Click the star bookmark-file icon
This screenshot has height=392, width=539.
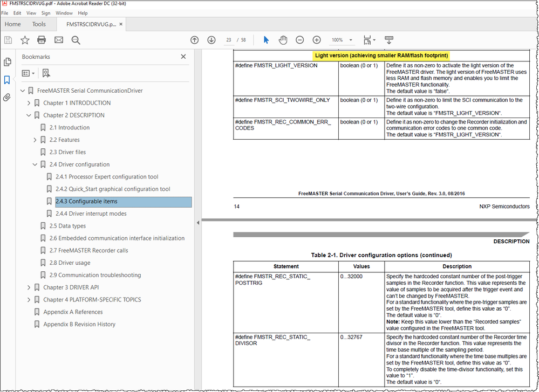pyautogui.click(x=25, y=40)
